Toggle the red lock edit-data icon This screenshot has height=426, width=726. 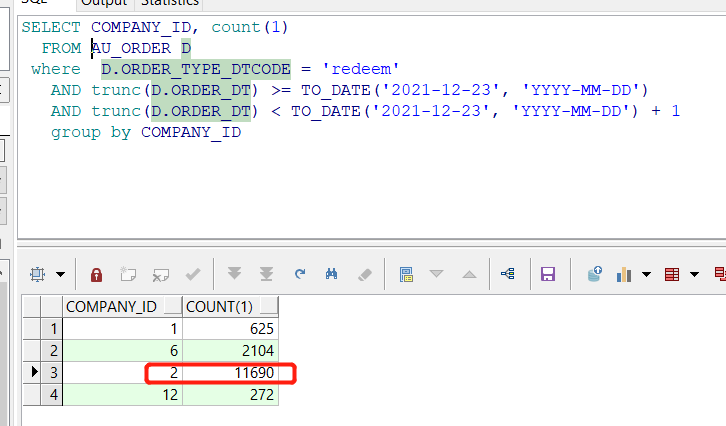click(x=96, y=275)
